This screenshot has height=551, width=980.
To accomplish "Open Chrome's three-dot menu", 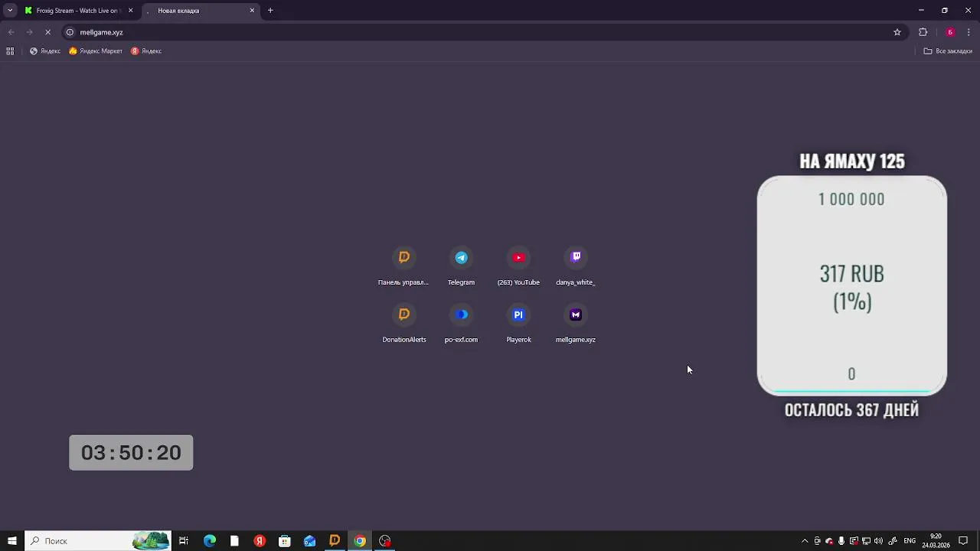I will [x=969, y=32].
